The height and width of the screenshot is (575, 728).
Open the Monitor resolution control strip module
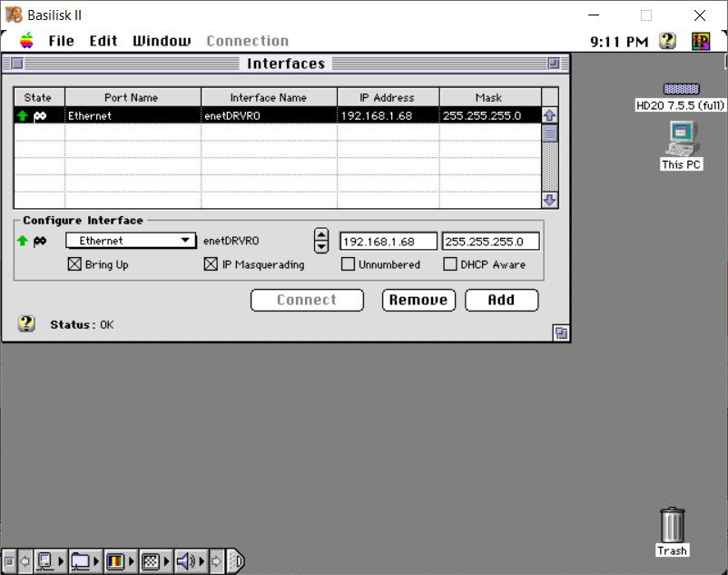click(156, 561)
